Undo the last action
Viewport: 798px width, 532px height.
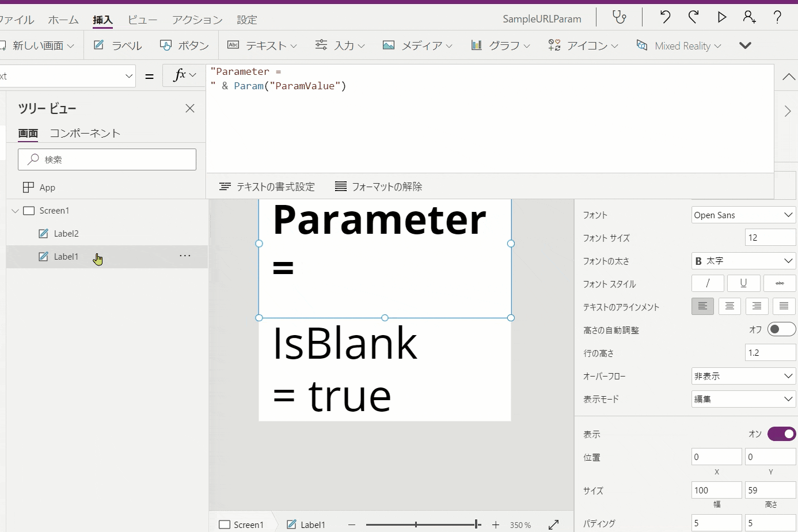coord(665,17)
